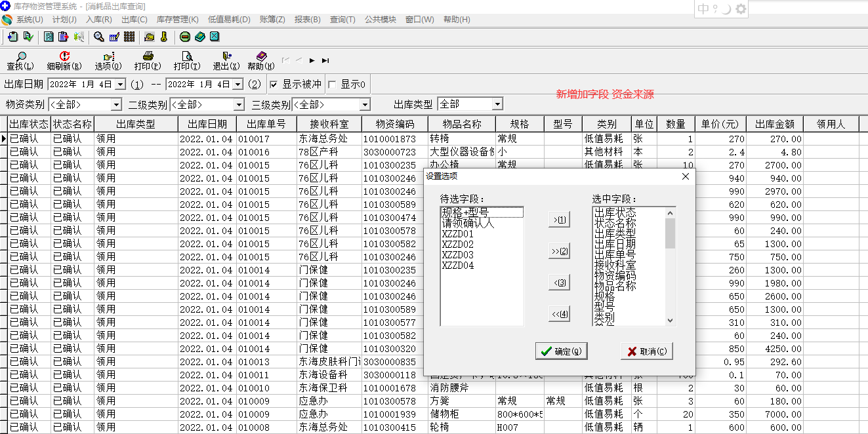Open the 计划(J) menu
Image resolution: width=868 pixels, height=434 pixels.
point(64,20)
